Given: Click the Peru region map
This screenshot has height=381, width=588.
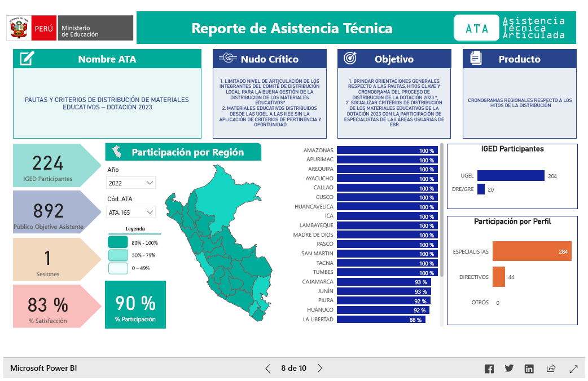Looking at the screenshot, I should point(219,243).
